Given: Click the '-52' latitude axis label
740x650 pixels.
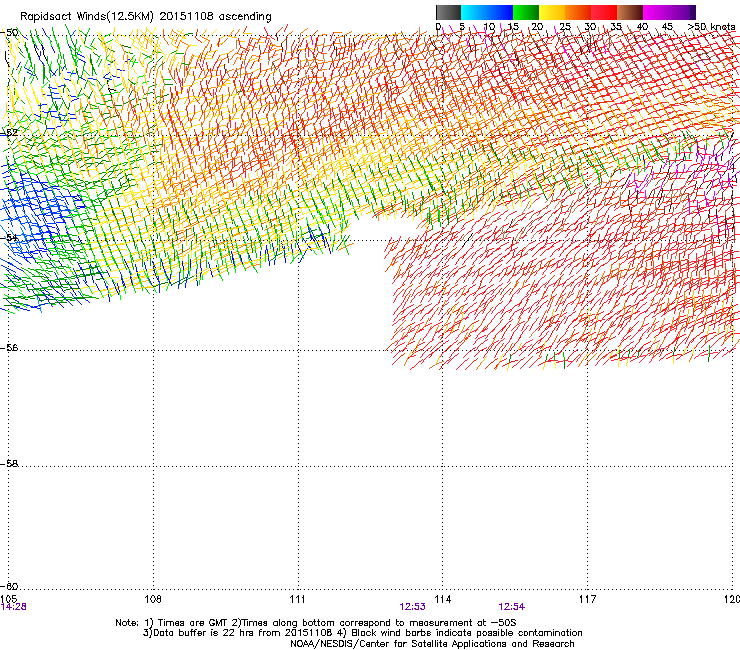Looking at the screenshot, I should pos(9,133).
